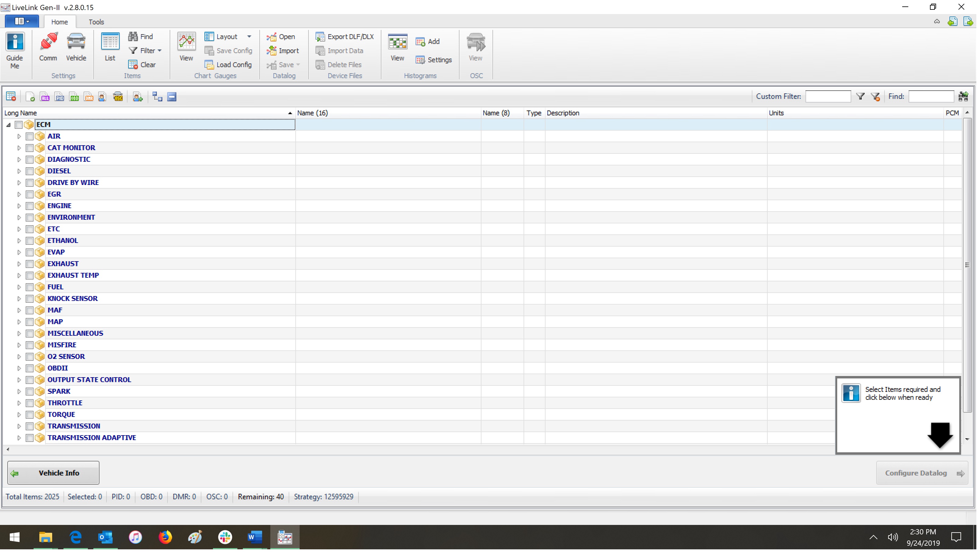Viewport: 980px width, 553px height.
Task: Select the TORQUE tree item
Action: point(61,415)
